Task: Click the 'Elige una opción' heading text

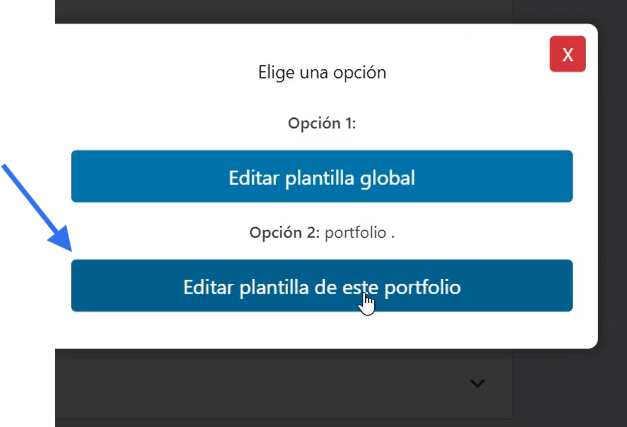Action: tap(321, 72)
